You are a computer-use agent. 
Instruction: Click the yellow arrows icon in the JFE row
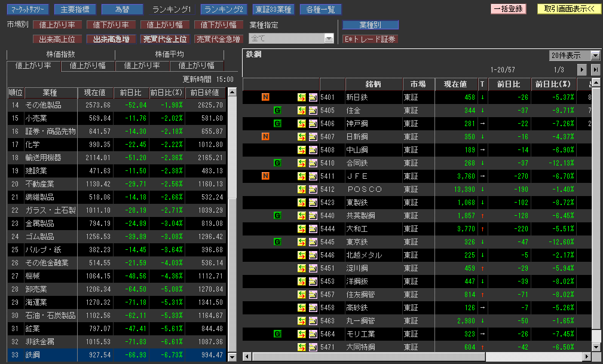click(x=302, y=176)
